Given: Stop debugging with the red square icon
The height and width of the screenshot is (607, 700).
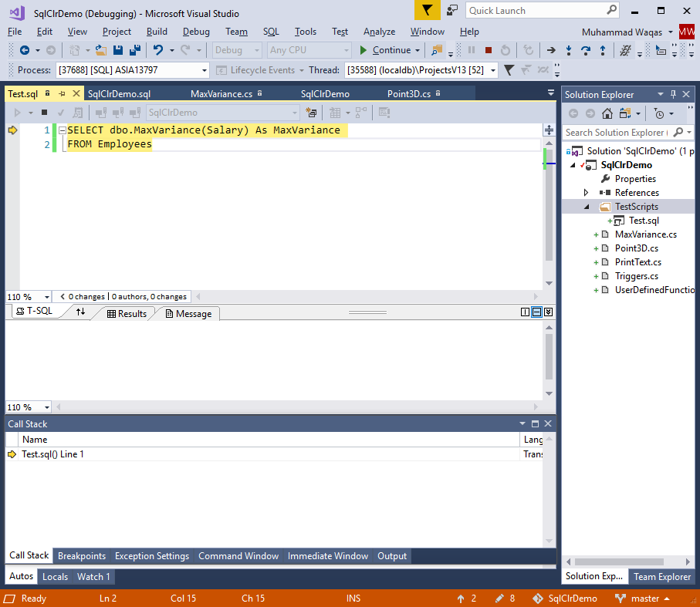Looking at the screenshot, I should (x=489, y=50).
